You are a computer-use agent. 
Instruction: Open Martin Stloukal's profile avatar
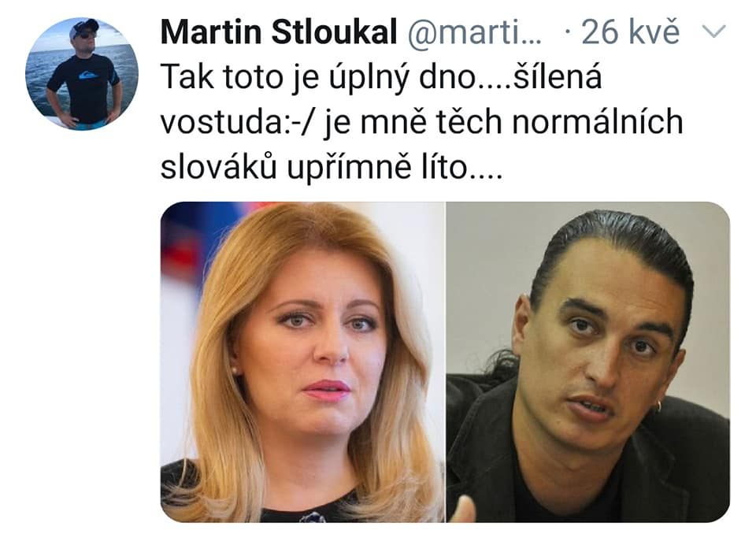point(82,74)
